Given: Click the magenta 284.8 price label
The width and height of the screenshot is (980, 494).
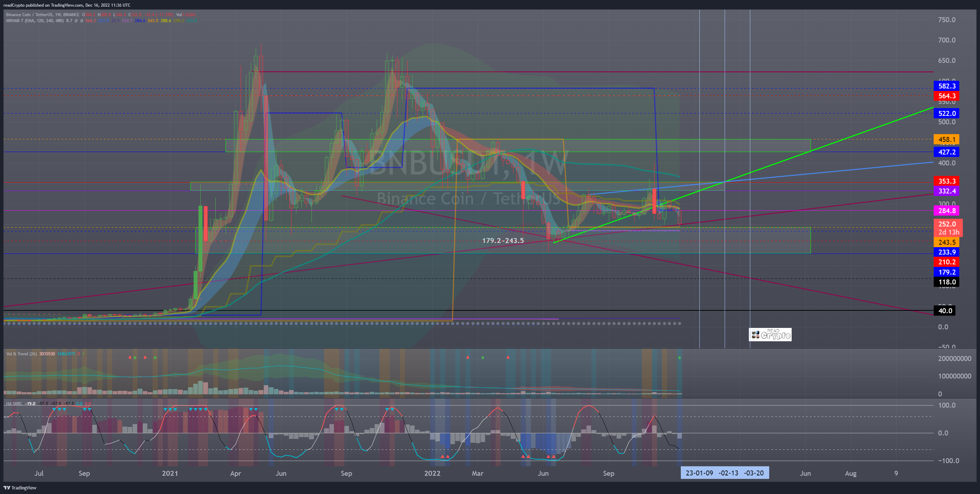Looking at the screenshot, I should 946,211.
